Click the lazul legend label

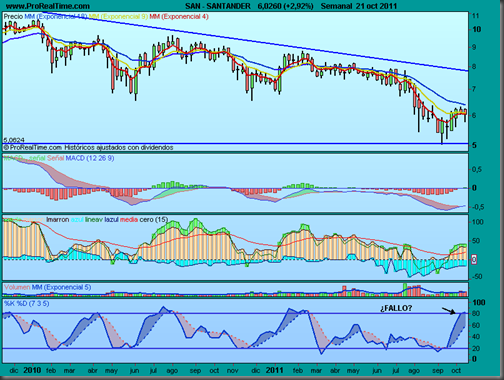tap(111, 220)
